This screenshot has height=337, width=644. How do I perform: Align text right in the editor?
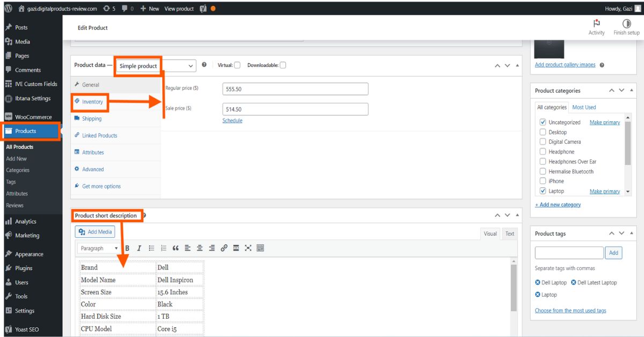click(x=212, y=248)
